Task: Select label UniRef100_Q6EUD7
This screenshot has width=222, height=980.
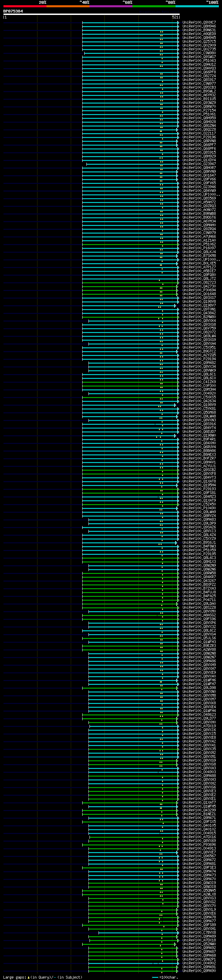Action: (199, 432)
